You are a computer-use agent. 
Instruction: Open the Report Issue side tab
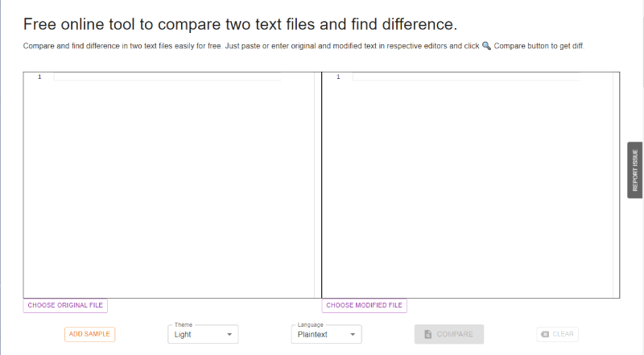(635, 170)
